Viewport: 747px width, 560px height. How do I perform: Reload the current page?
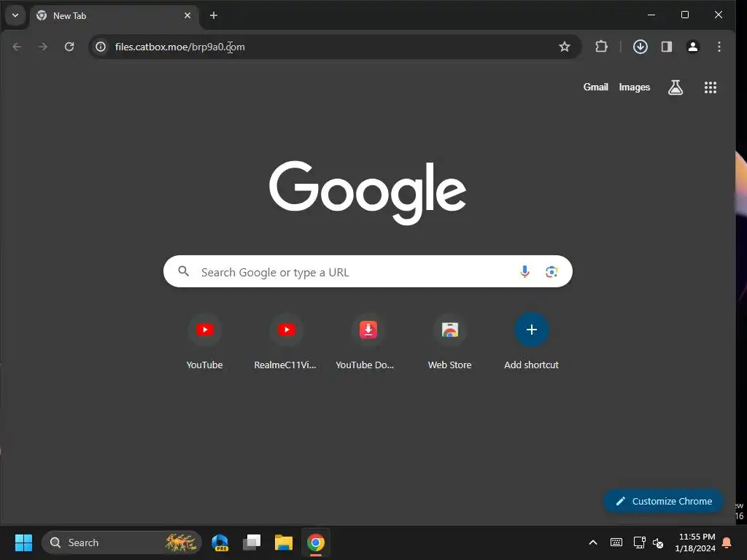pyautogui.click(x=69, y=47)
